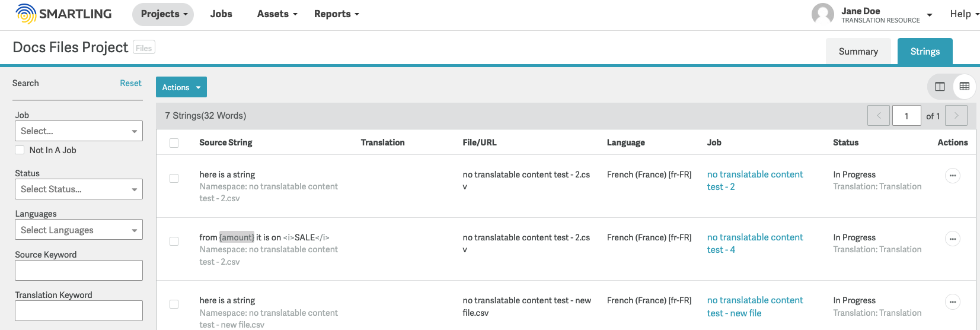
Task: Reset the search filters
Action: tap(130, 83)
